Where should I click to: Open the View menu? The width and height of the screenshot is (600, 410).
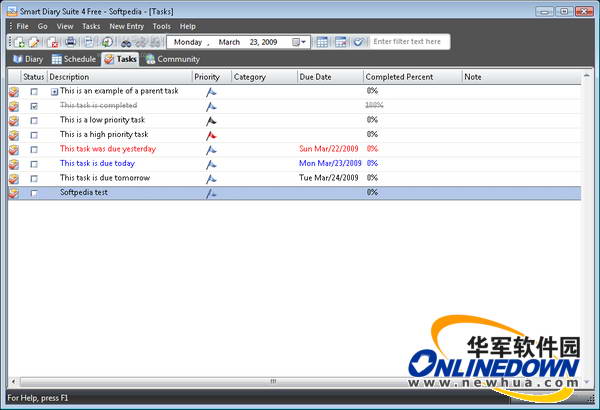65,26
